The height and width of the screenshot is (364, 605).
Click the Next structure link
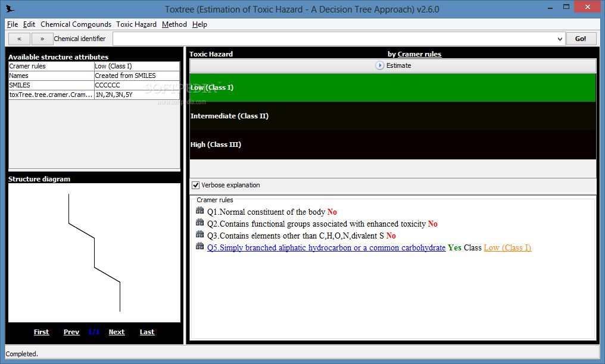click(117, 332)
